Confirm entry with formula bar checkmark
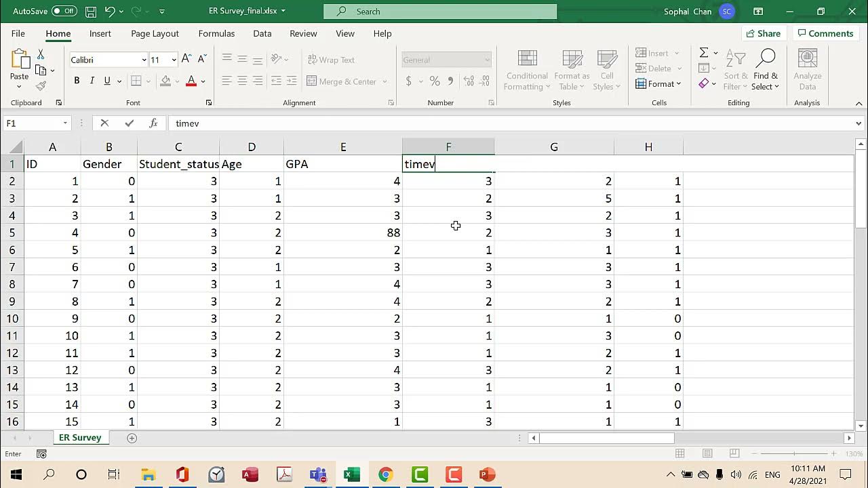This screenshot has height=488, width=868. pos(129,123)
